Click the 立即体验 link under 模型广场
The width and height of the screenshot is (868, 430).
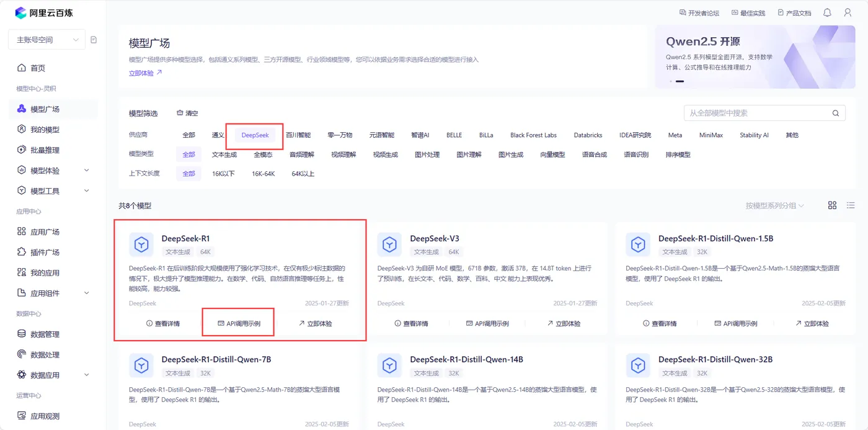pos(145,73)
